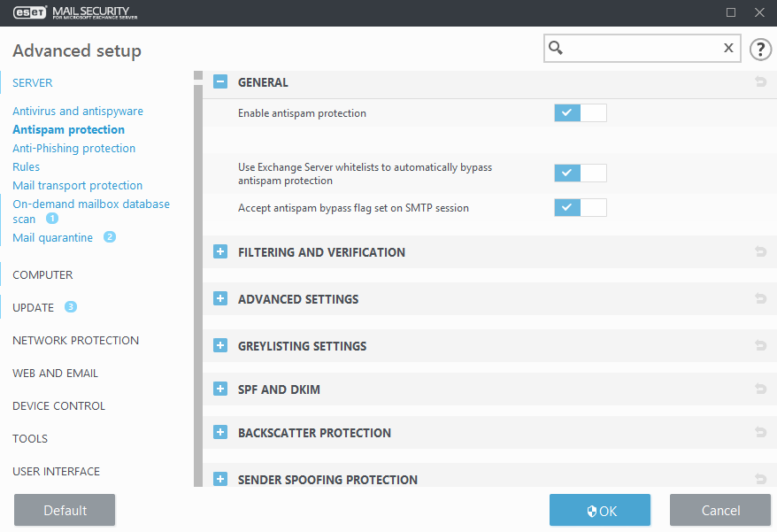Toggle Enable antispam protection switch
777x532 pixels.
581,113
